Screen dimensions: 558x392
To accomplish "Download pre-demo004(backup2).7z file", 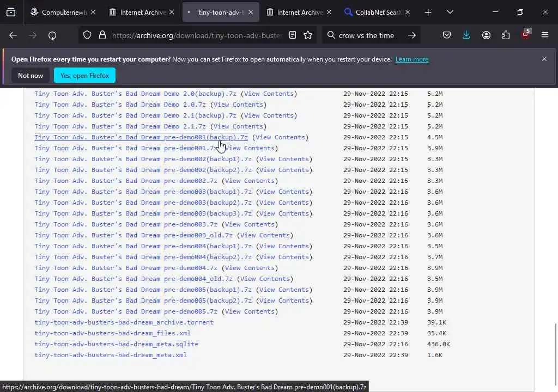I will (143, 257).
